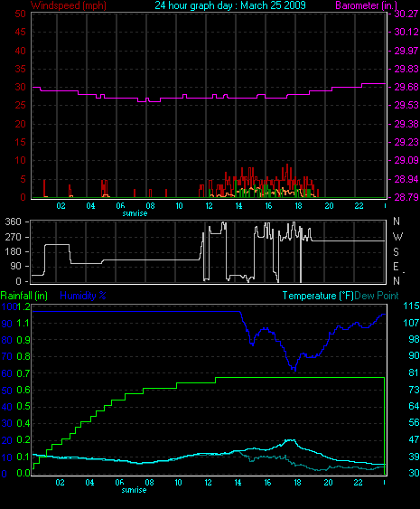Click the blue 40 humidity scale value
This screenshot has width=420, height=509.
[7, 407]
